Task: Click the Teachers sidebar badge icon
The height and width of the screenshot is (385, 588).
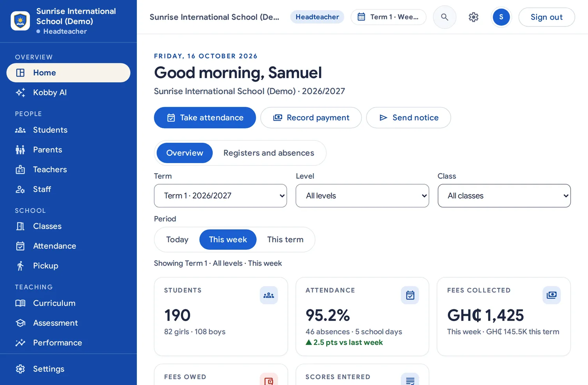Action: tap(20, 170)
